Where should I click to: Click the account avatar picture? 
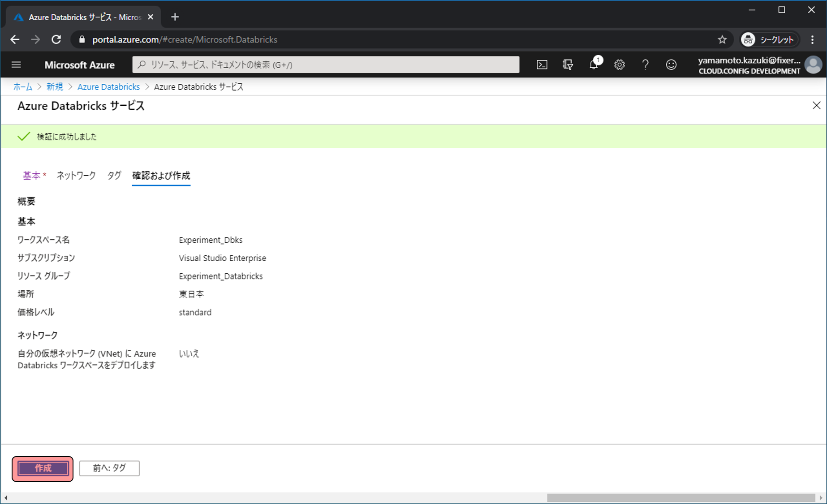(x=813, y=65)
